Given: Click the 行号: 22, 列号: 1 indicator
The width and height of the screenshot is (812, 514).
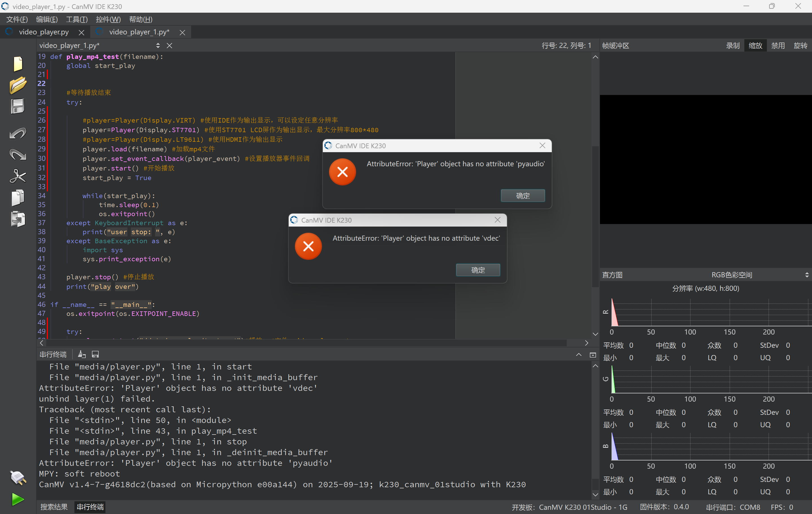Looking at the screenshot, I should coord(566,45).
